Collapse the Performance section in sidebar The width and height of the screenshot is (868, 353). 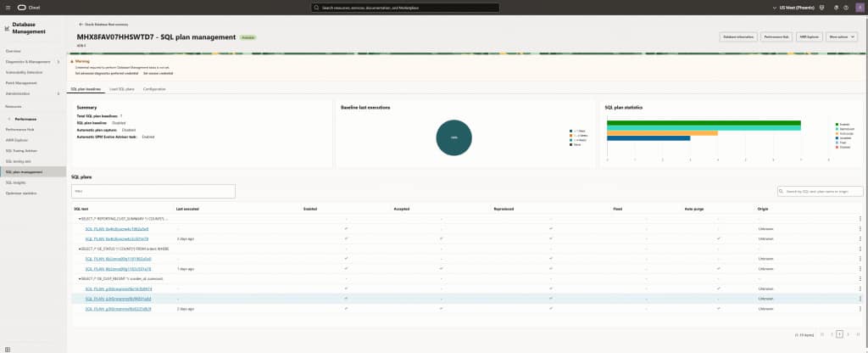[9, 119]
